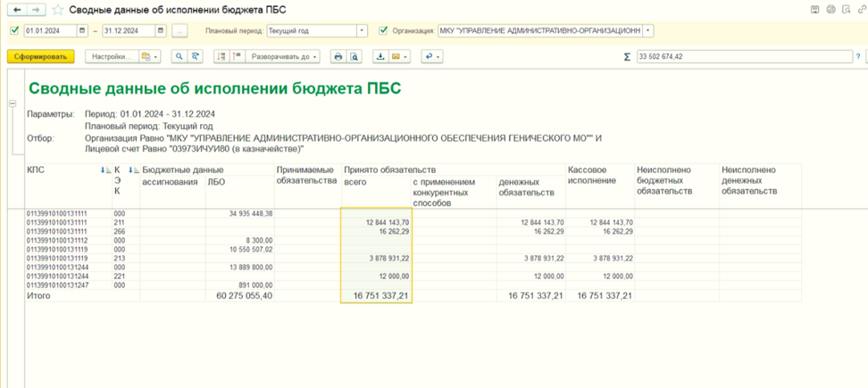Go back with the left arrow button

[x=17, y=10]
